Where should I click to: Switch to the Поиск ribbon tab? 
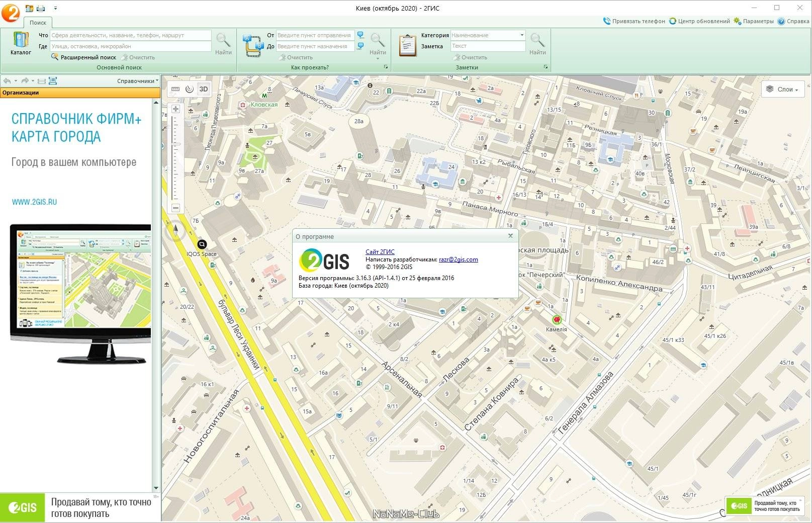coord(38,23)
